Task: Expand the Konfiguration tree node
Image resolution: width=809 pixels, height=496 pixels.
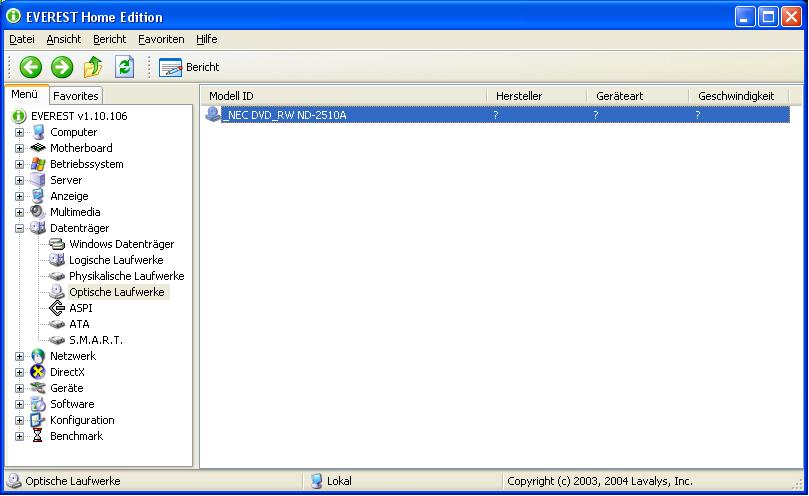Action: point(20,421)
